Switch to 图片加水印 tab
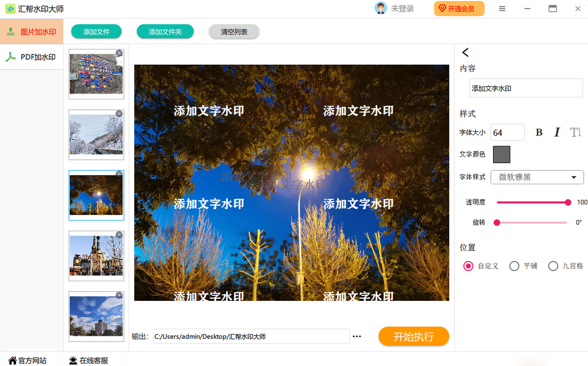The image size is (588, 366). (x=32, y=32)
